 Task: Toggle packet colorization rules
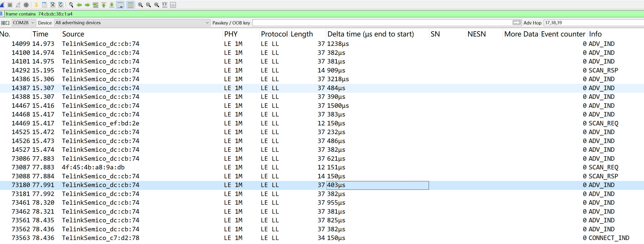tap(130, 5)
